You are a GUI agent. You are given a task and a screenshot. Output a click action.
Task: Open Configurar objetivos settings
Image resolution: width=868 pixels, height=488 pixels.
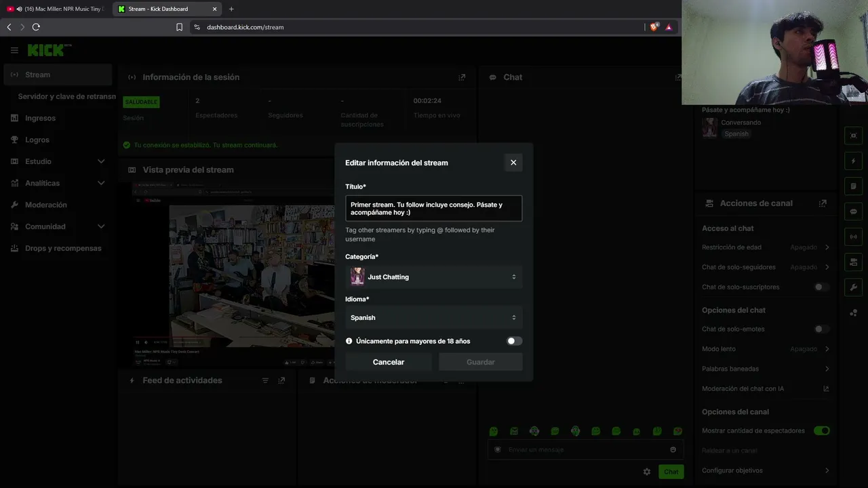(x=766, y=470)
